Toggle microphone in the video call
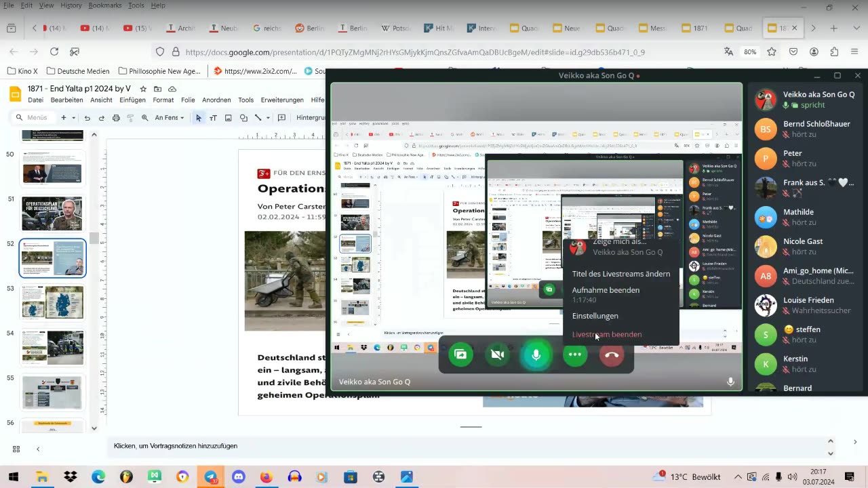This screenshot has height=488, width=868. tap(536, 354)
